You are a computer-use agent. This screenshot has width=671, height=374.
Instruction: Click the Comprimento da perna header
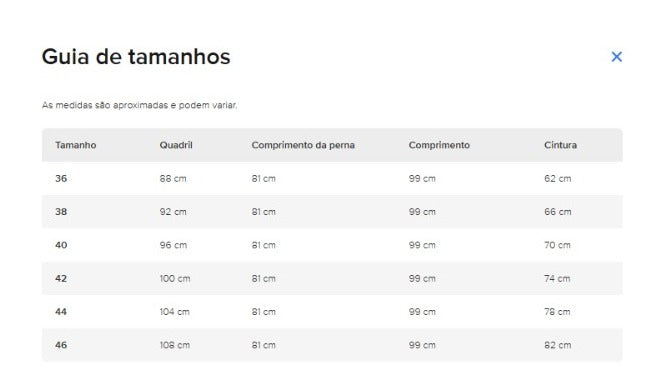point(303,145)
